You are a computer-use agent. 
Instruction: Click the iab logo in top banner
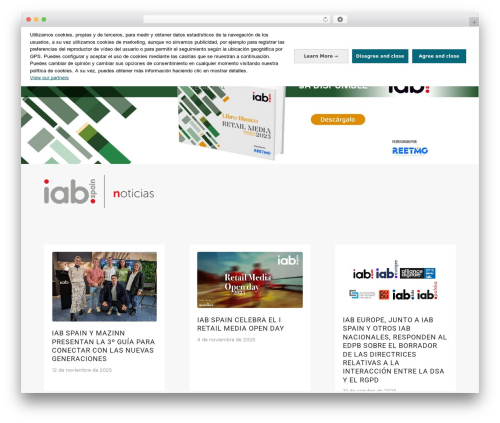[x=409, y=89]
